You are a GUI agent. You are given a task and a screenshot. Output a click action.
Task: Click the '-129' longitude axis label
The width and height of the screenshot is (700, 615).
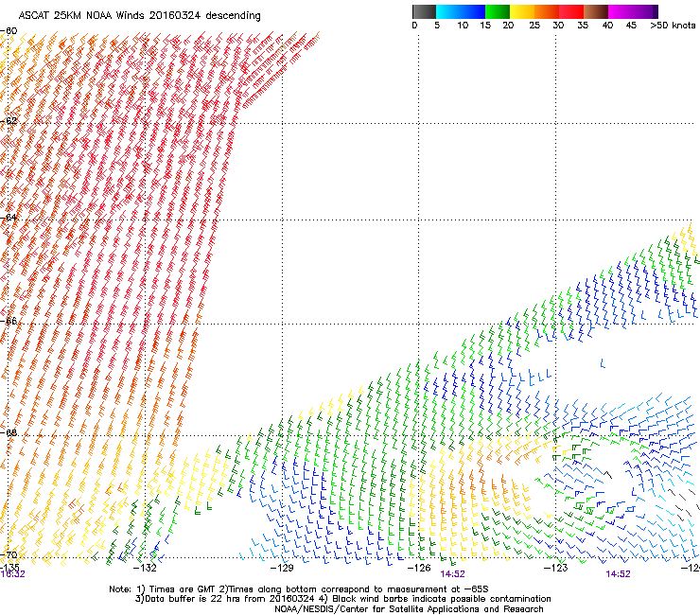pos(282,568)
